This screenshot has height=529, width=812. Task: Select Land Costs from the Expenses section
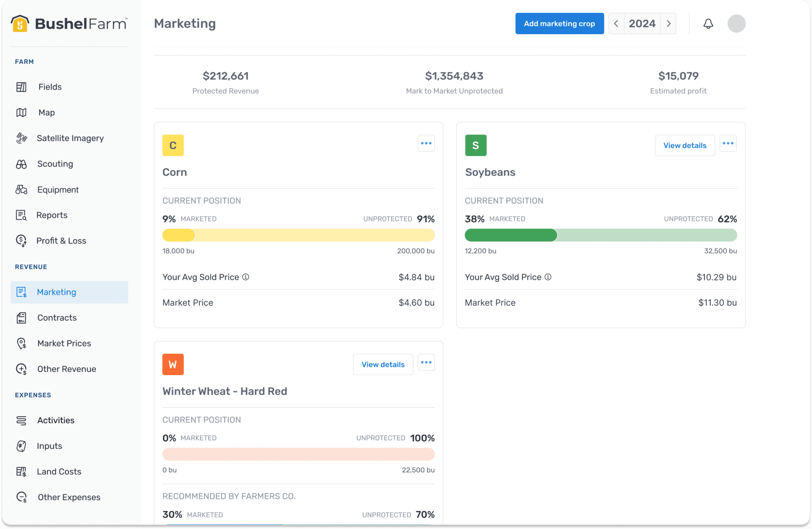click(x=59, y=471)
